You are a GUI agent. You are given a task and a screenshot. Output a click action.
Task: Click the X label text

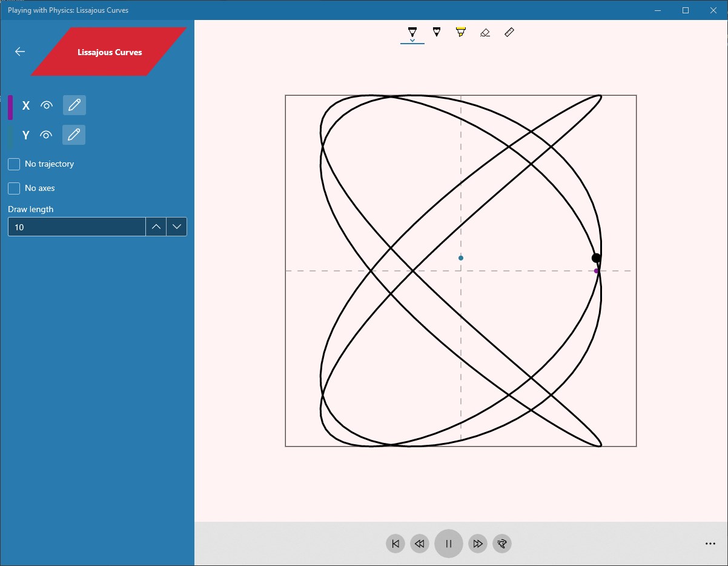point(26,105)
